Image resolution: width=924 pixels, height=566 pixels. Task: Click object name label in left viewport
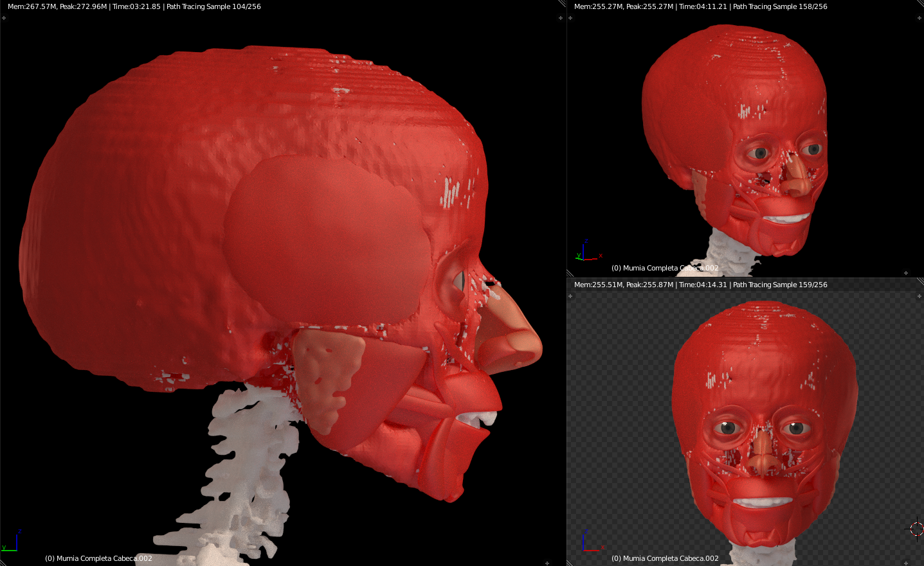98,558
